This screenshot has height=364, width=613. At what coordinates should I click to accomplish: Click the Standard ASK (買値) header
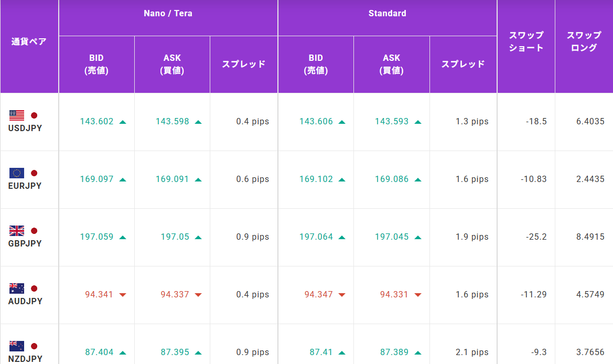coord(391,64)
